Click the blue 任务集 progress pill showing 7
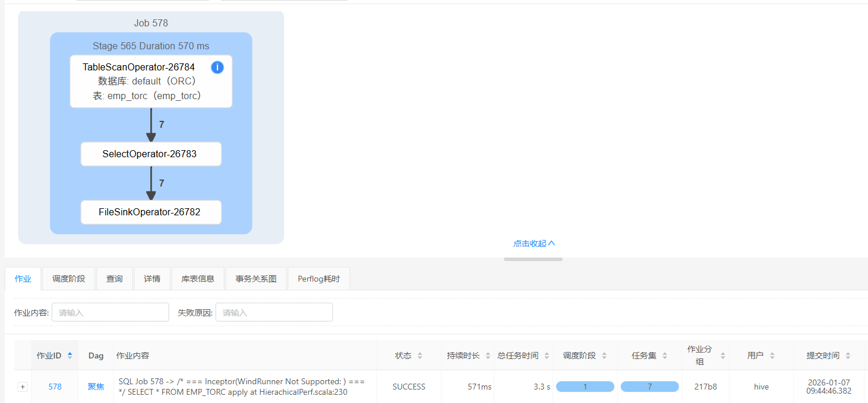868x403 pixels. pos(649,387)
